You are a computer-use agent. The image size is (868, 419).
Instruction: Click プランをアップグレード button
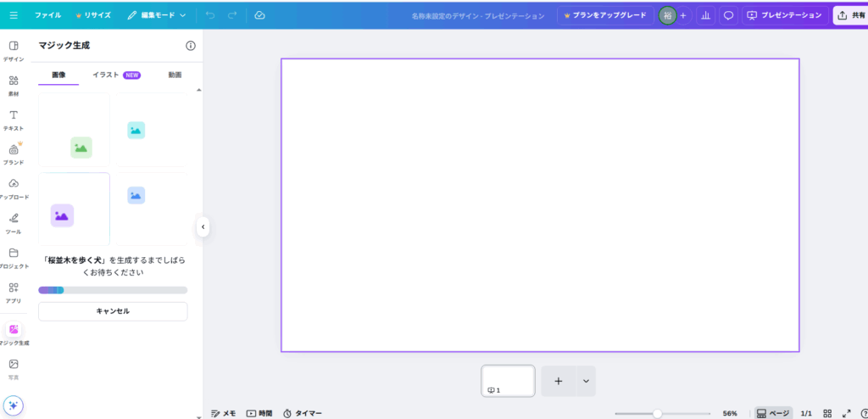click(605, 15)
